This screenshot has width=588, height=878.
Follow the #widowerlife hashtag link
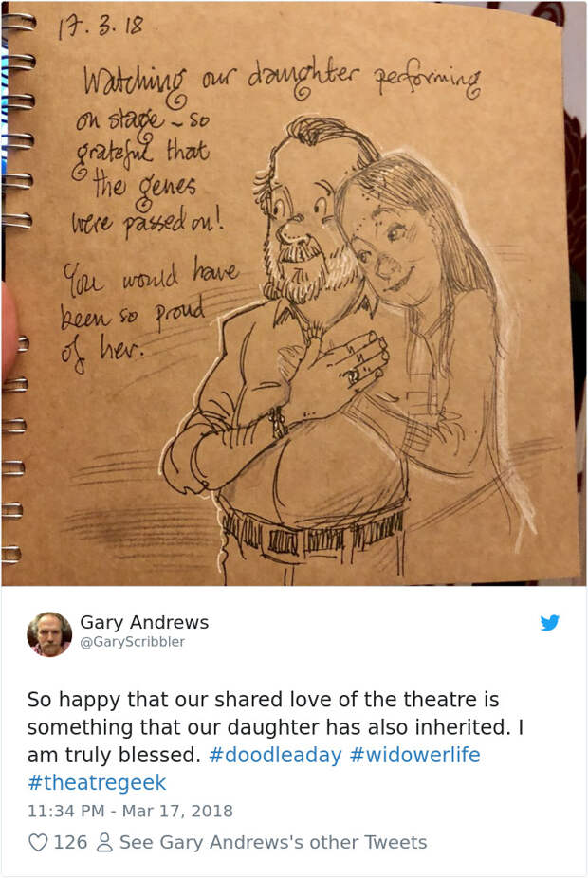pos(415,755)
